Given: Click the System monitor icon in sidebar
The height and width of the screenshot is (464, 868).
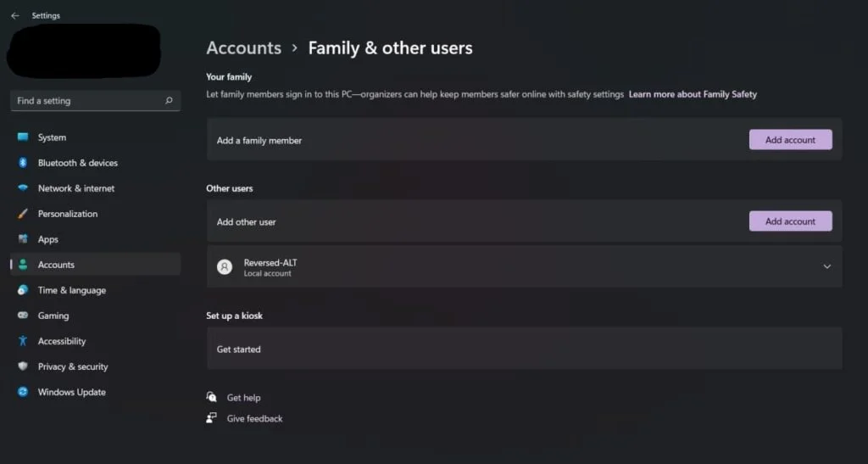Looking at the screenshot, I should [23, 137].
